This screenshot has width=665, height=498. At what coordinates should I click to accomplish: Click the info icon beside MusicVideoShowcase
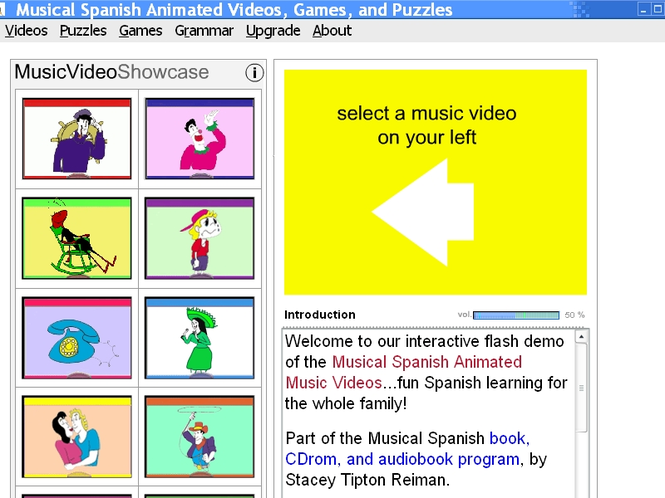click(x=254, y=73)
